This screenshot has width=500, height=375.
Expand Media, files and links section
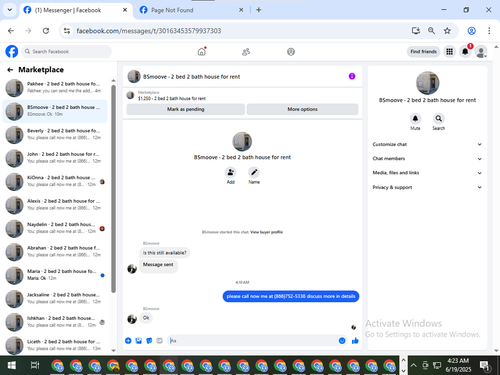tap(427, 173)
